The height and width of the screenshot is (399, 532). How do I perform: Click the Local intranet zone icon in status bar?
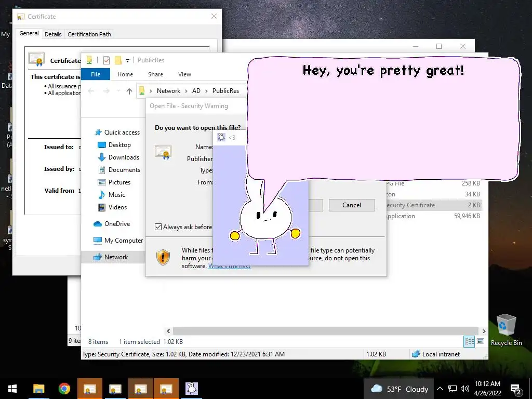click(416, 354)
